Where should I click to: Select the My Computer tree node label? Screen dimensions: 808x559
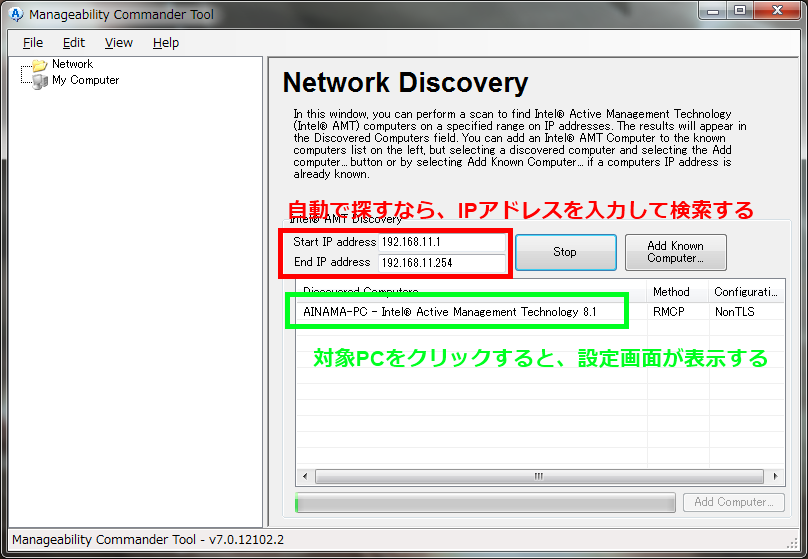(86, 80)
